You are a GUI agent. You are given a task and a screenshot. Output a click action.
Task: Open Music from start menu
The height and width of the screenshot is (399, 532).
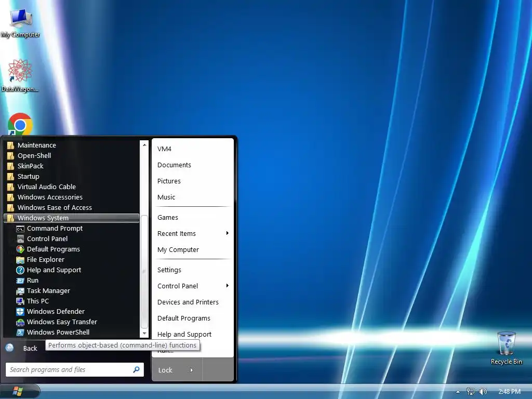(x=192, y=197)
